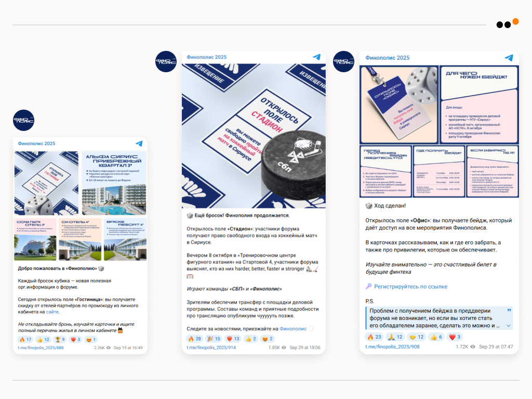
Task: Open the Сочи Парк Отель 3* image
Action: pos(35,239)
